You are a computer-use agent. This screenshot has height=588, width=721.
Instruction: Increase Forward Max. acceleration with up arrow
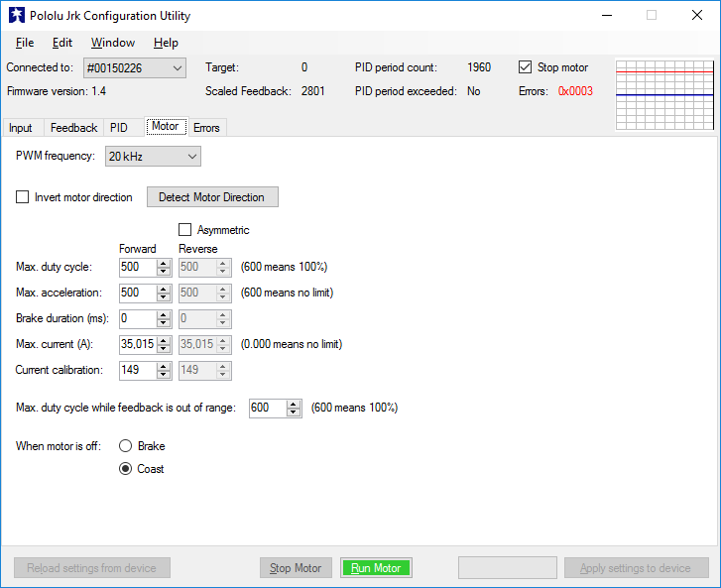[x=164, y=290]
